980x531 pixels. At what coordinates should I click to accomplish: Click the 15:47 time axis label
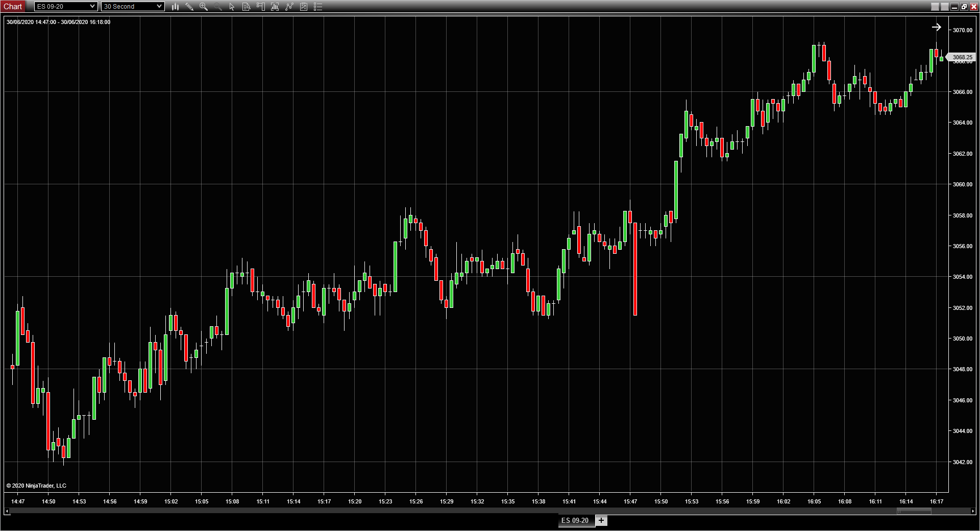pyautogui.click(x=630, y=501)
